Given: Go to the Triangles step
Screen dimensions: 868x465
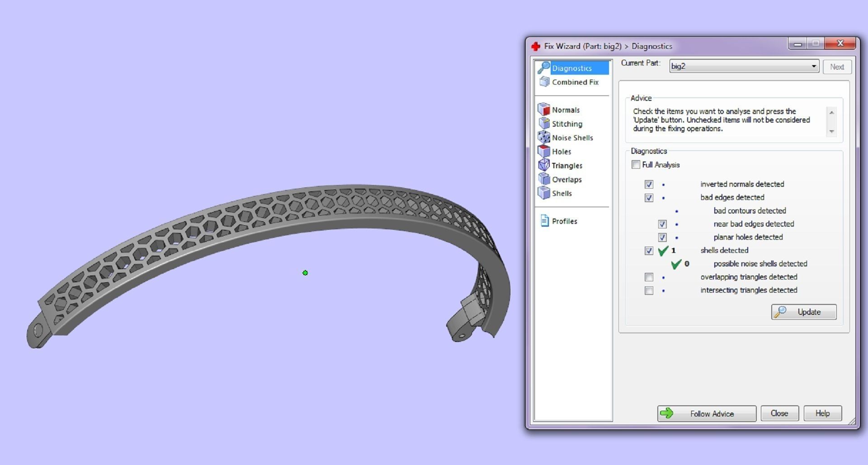Looking at the screenshot, I should 567,166.
